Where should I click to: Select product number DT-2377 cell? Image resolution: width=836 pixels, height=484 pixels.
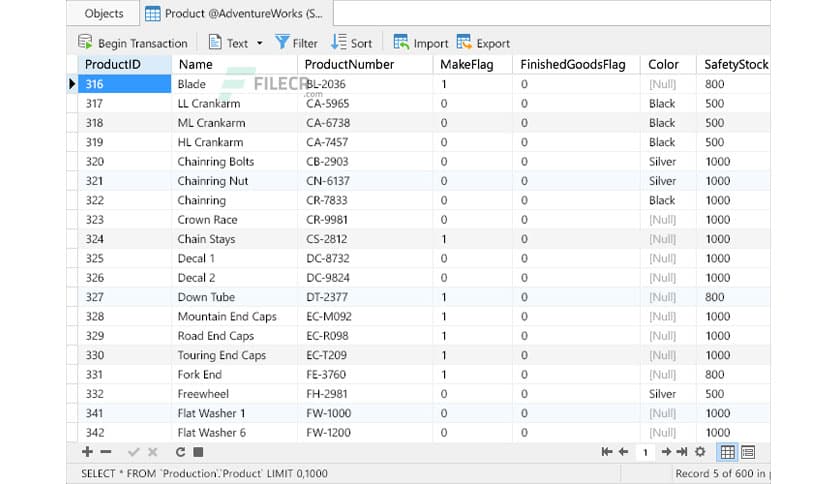pyautogui.click(x=365, y=297)
